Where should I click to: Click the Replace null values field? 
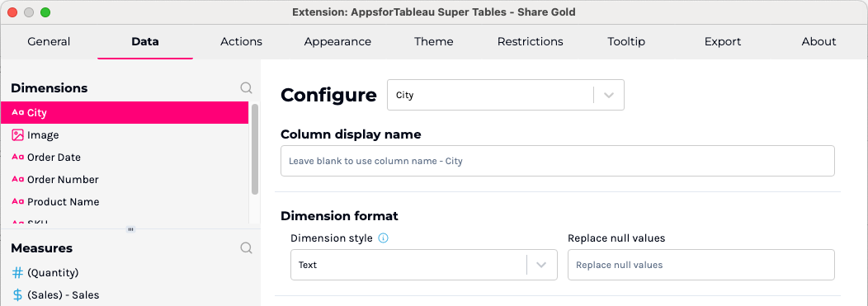(701, 265)
